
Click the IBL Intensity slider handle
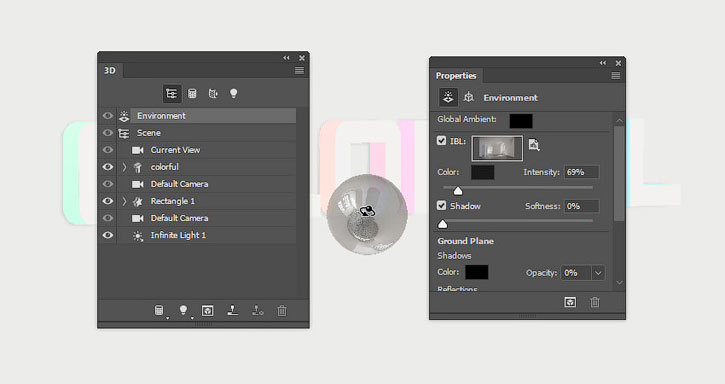458,191
